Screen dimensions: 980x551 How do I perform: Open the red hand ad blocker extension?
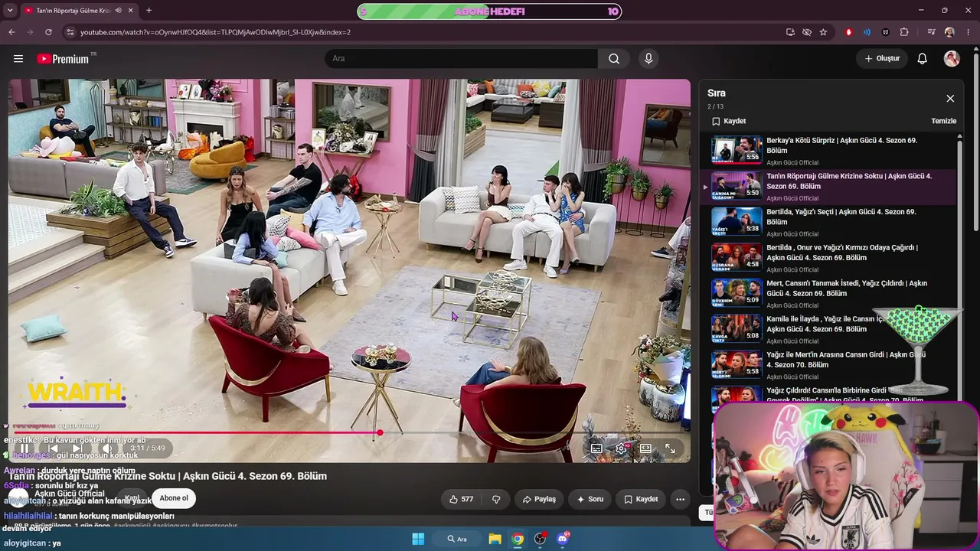coord(848,32)
